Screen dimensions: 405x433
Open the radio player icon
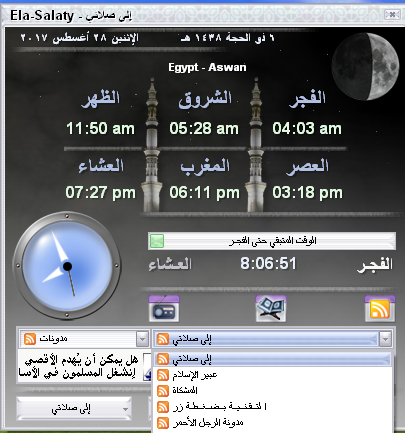(x=164, y=308)
